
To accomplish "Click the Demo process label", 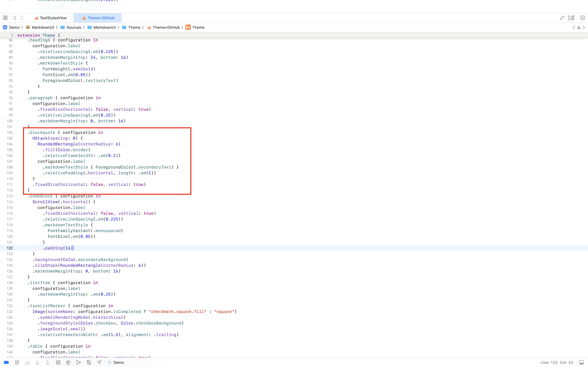I will pyautogui.click(x=119, y=362).
